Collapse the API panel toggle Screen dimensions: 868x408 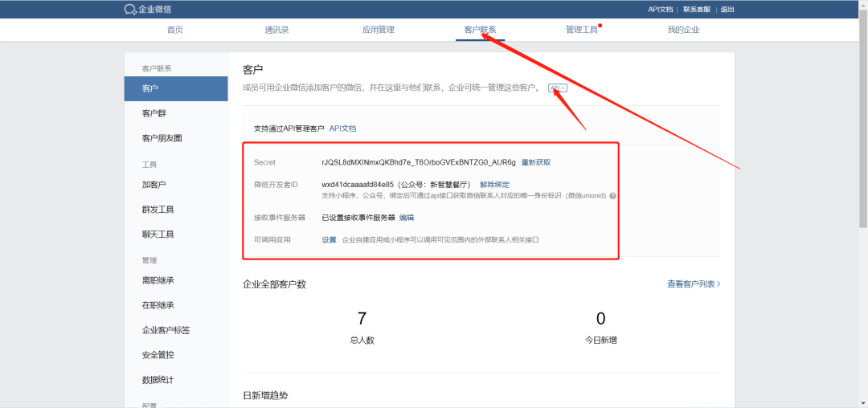point(558,88)
